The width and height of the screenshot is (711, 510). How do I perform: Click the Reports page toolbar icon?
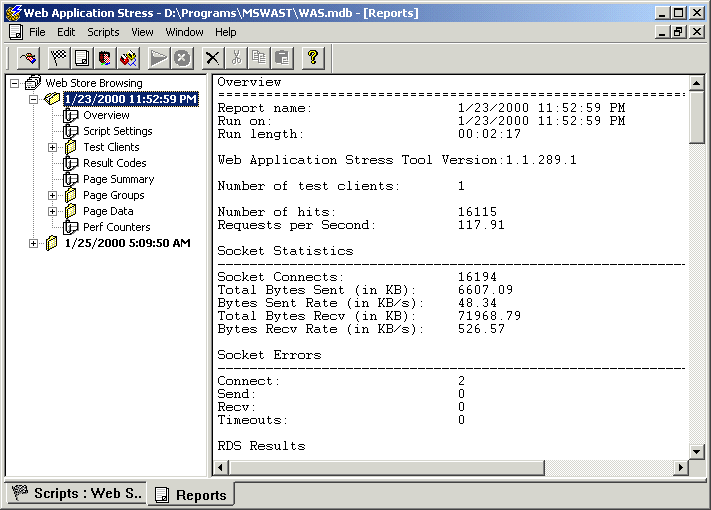pyautogui.click(x=82, y=58)
